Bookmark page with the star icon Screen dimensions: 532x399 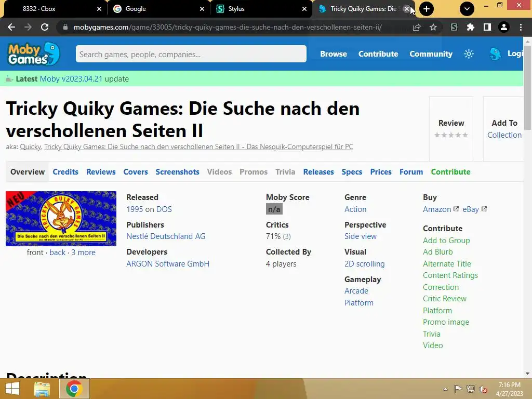[x=433, y=27]
